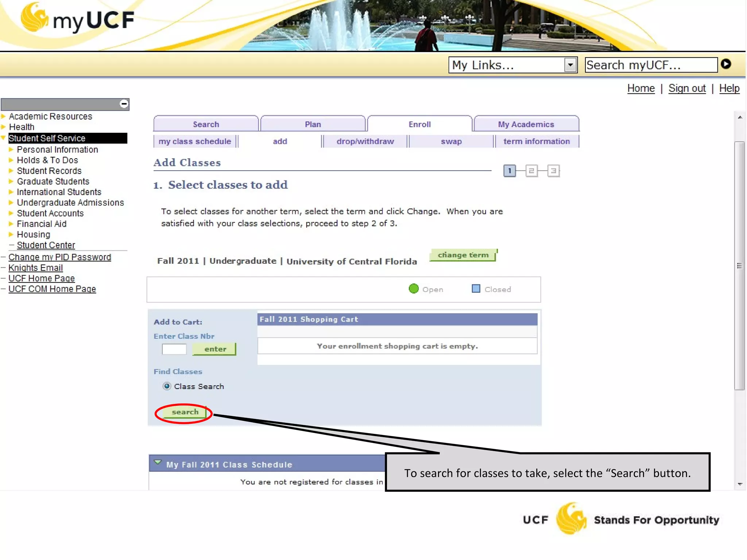This screenshot has height=560, width=747.
Task: Select the add subtab
Action: pos(280,141)
